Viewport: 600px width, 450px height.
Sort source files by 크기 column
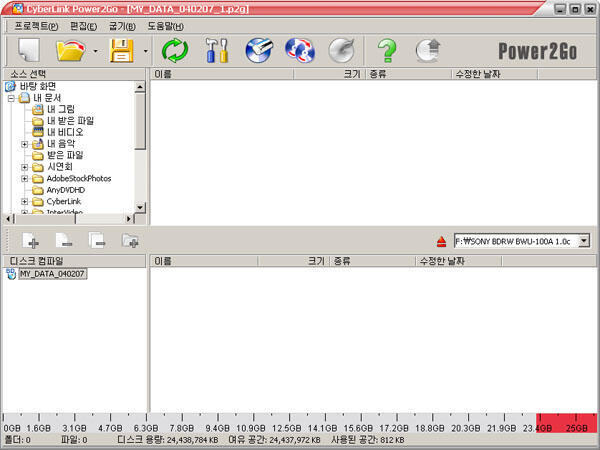pyautogui.click(x=329, y=74)
